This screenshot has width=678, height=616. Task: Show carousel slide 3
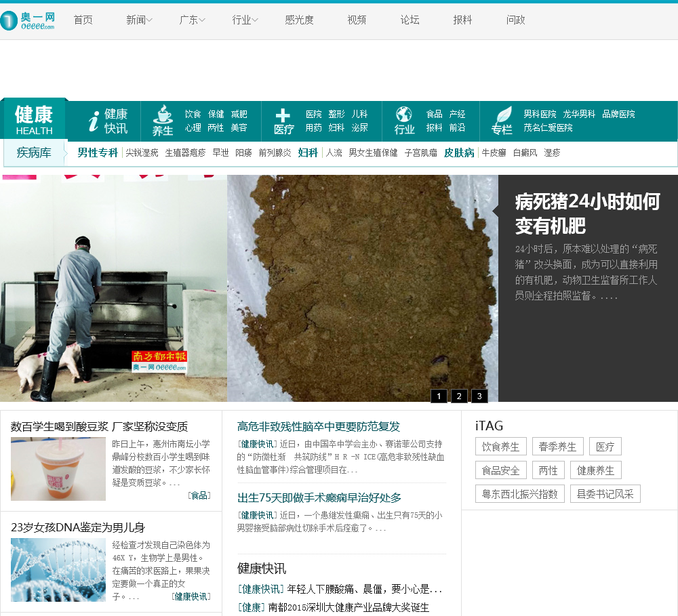(x=479, y=396)
